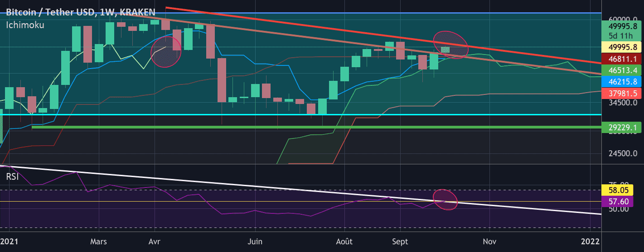Click the green 29229.1 price label
Viewport: 644px width, 252px height.
(622, 128)
